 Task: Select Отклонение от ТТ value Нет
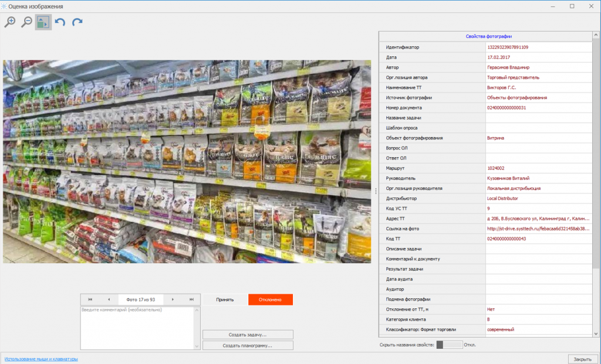[491, 309]
